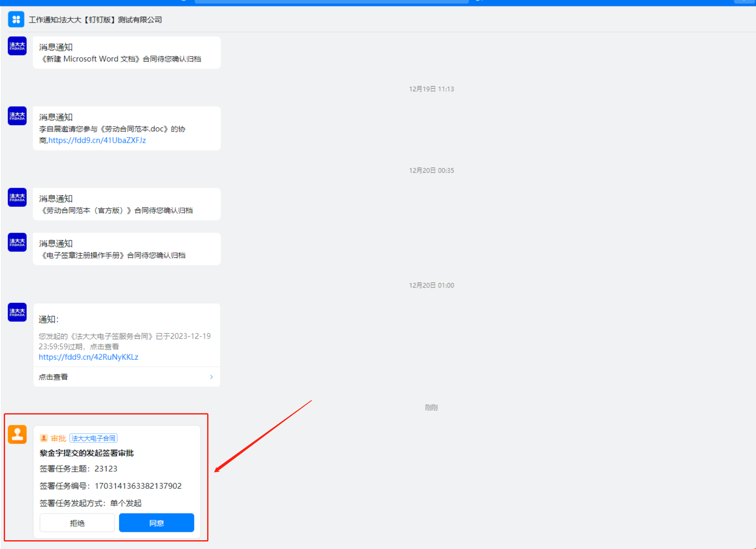Click the timestamp 12月20日 01:00
The image size is (756, 549).
(431, 285)
